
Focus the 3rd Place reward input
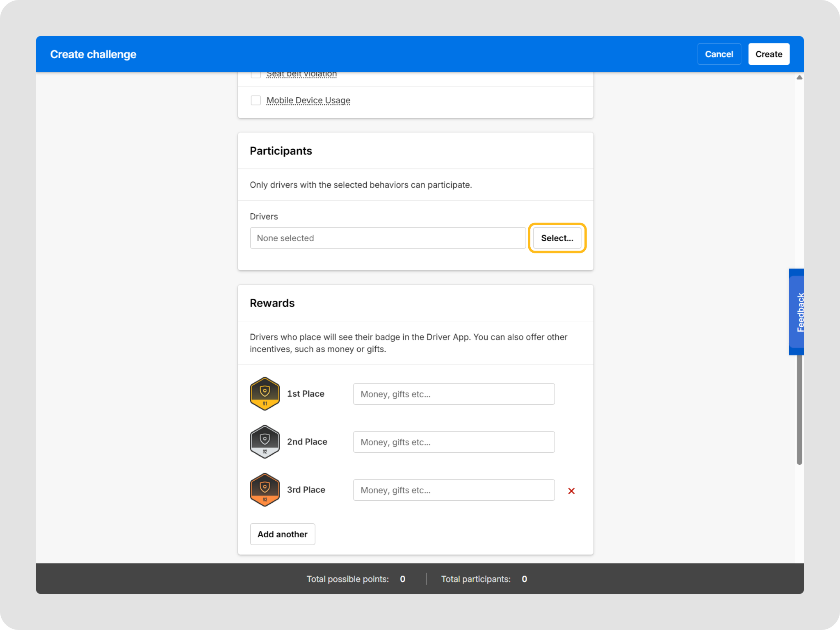click(x=454, y=490)
